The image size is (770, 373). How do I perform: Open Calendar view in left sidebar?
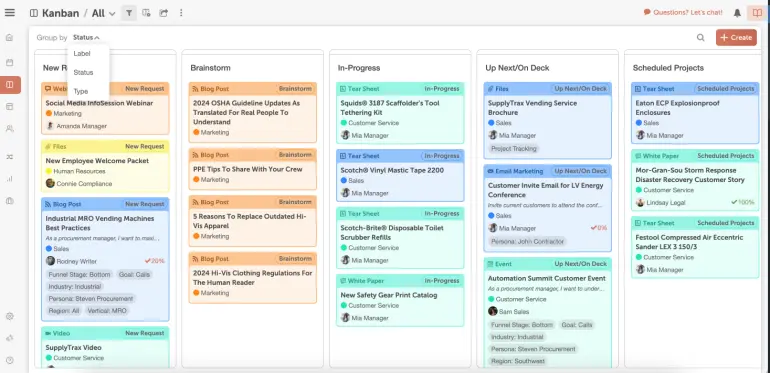(9, 62)
